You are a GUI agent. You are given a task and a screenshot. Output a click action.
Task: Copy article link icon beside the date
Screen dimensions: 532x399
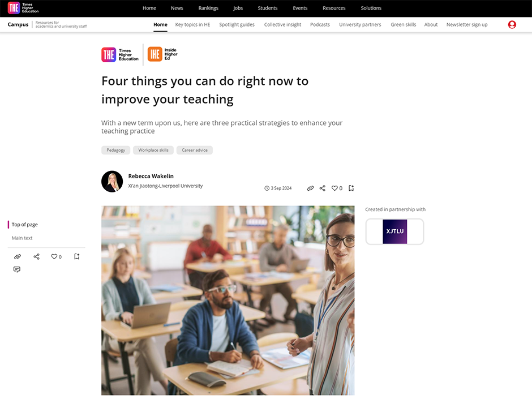(310, 188)
